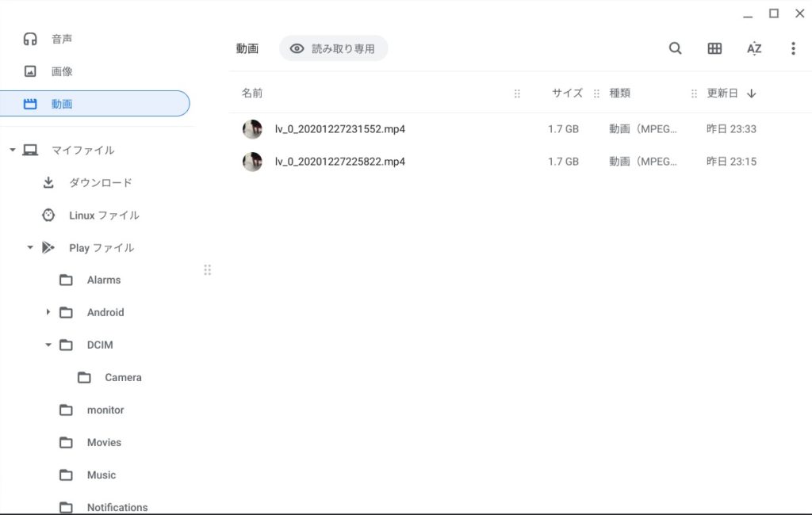The height and width of the screenshot is (515, 812).
Task: Click the sidebar splitter drag handle
Action: [x=207, y=269]
